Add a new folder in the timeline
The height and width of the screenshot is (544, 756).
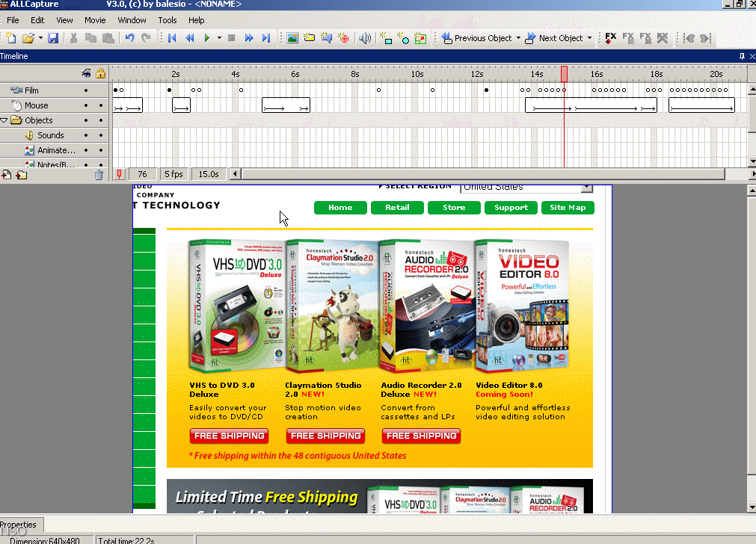pos(22,175)
